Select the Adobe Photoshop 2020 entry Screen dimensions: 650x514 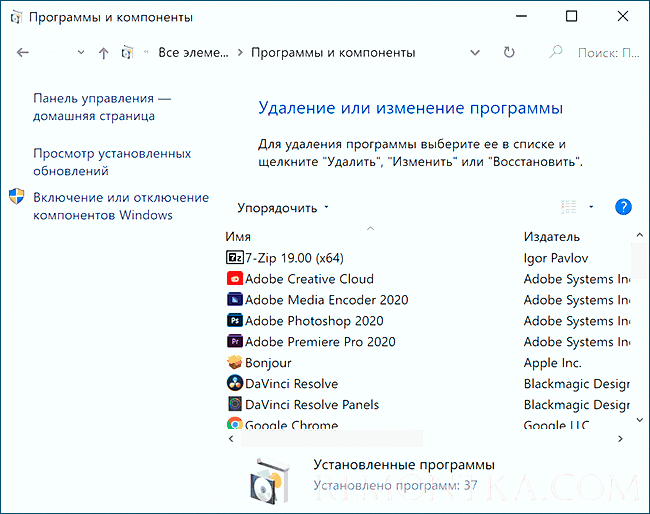(x=314, y=321)
